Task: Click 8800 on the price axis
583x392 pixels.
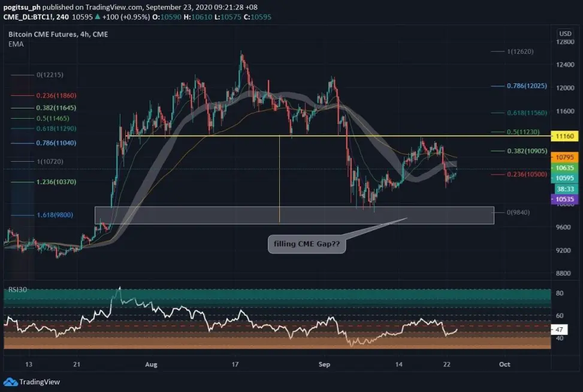Action: click(x=563, y=273)
